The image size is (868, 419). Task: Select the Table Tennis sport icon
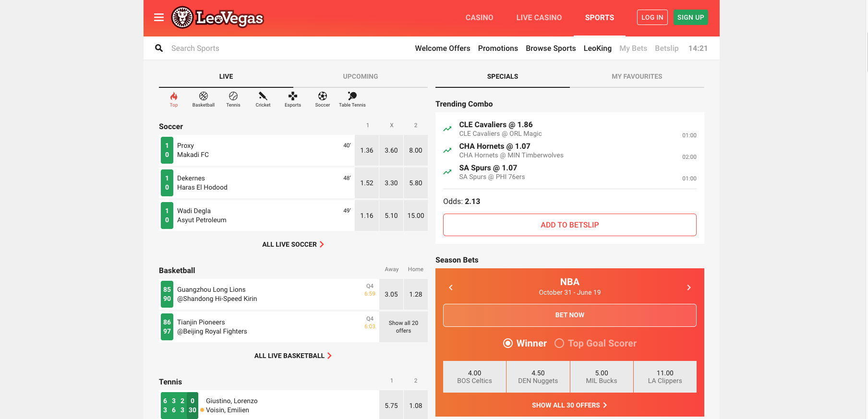tap(352, 99)
